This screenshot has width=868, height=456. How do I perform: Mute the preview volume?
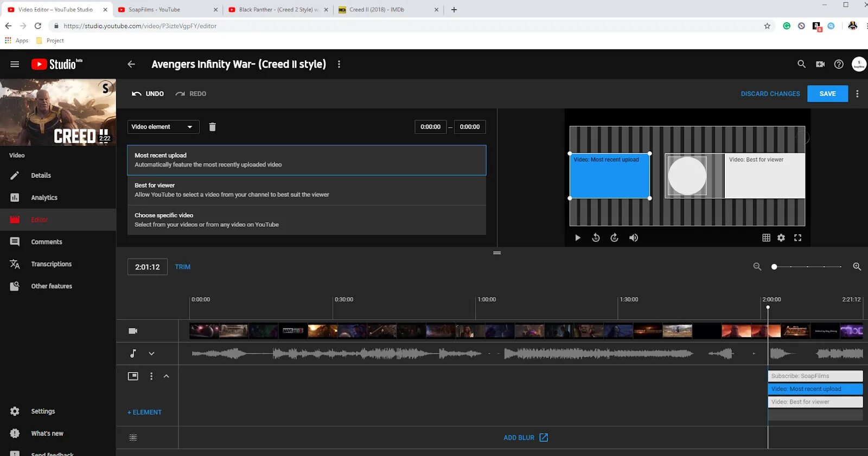[633, 238]
